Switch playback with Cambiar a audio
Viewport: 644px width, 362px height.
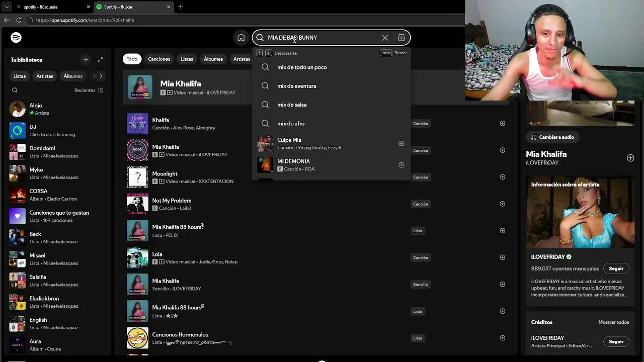552,137
